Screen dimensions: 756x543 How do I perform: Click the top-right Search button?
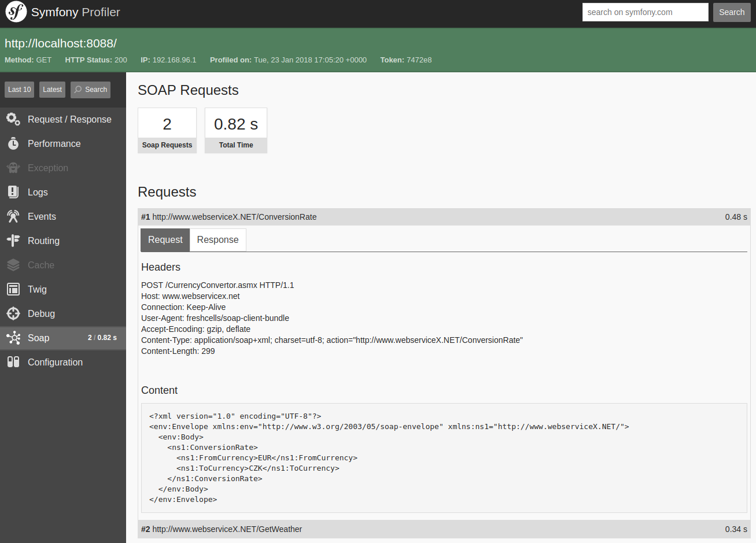click(x=732, y=12)
